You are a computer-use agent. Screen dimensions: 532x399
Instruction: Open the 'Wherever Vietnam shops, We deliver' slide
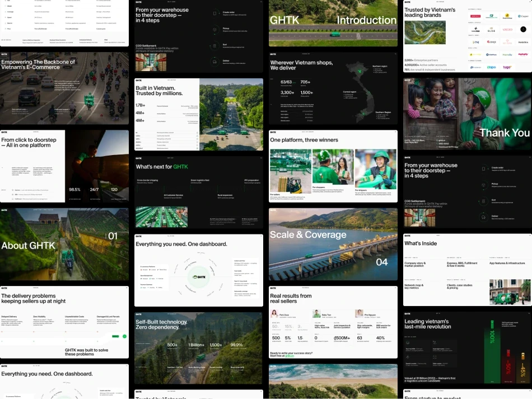coord(333,88)
